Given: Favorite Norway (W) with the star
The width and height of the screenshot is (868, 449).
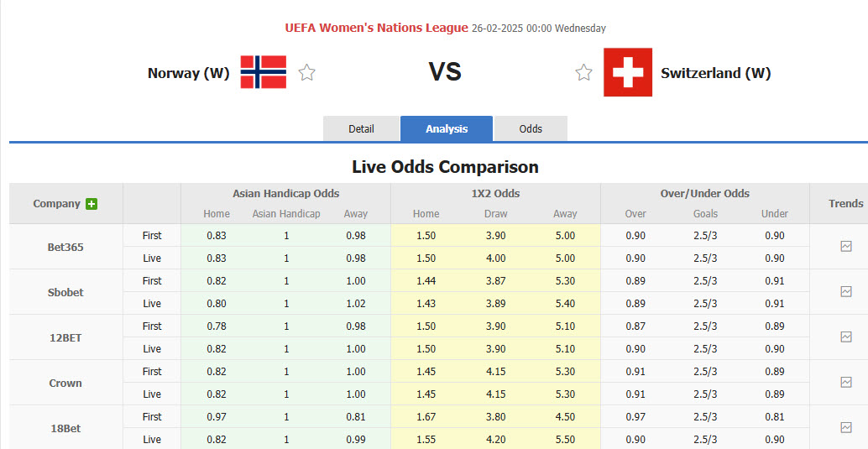Looking at the screenshot, I should tap(307, 73).
